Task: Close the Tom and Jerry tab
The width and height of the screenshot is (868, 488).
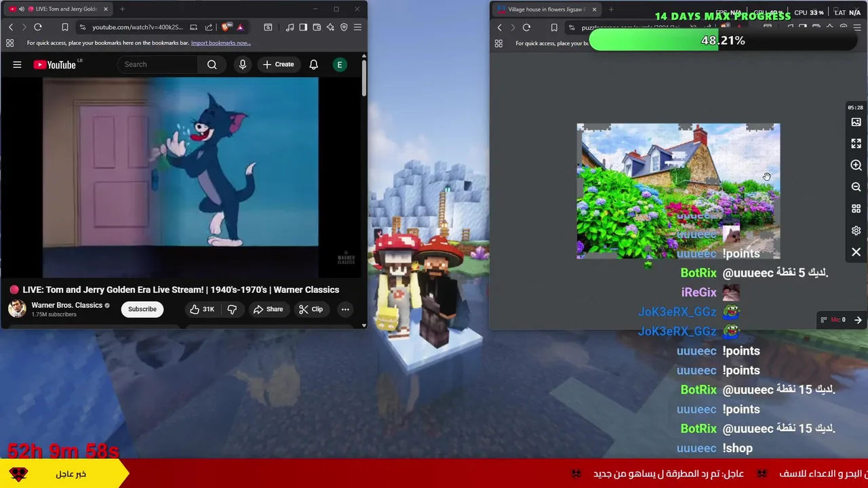Action: pyautogui.click(x=106, y=9)
